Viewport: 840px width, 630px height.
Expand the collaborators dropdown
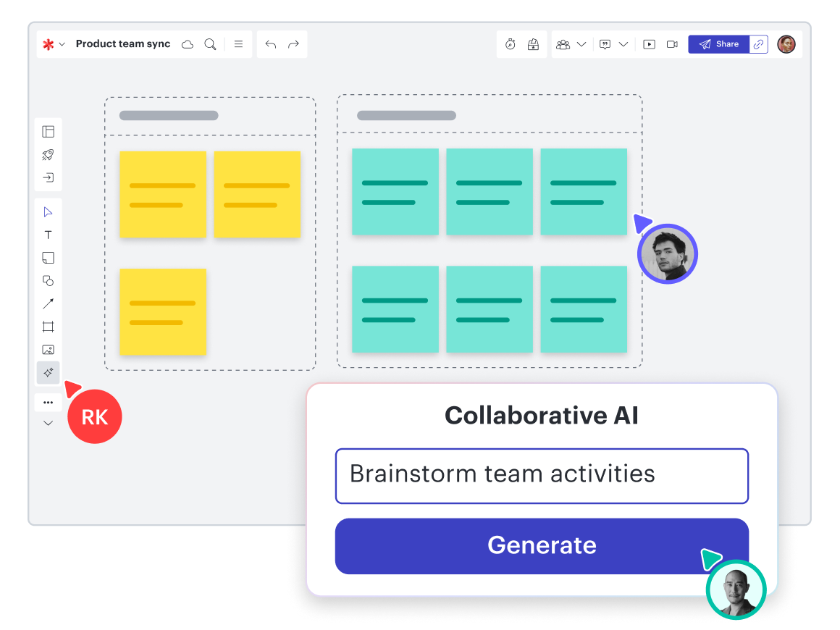point(581,44)
